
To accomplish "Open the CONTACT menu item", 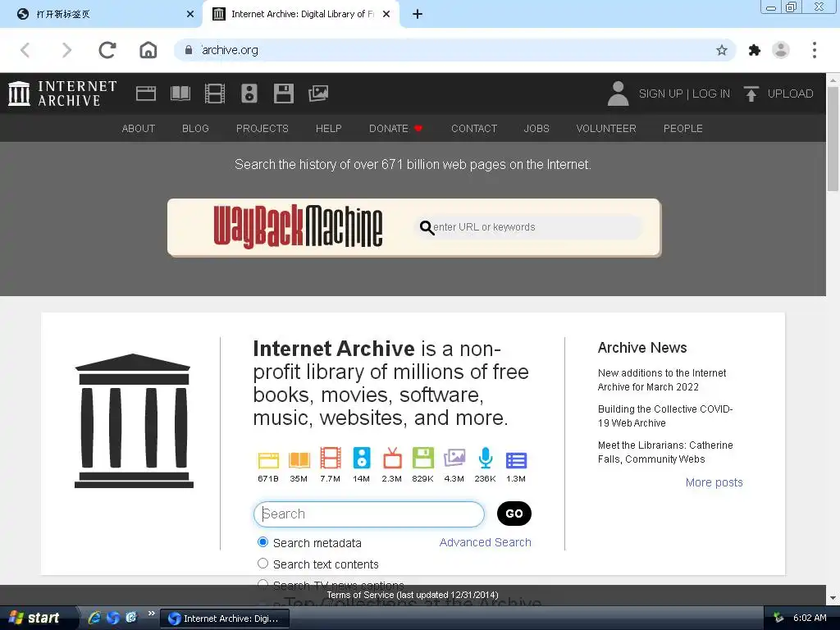I will tap(474, 129).
